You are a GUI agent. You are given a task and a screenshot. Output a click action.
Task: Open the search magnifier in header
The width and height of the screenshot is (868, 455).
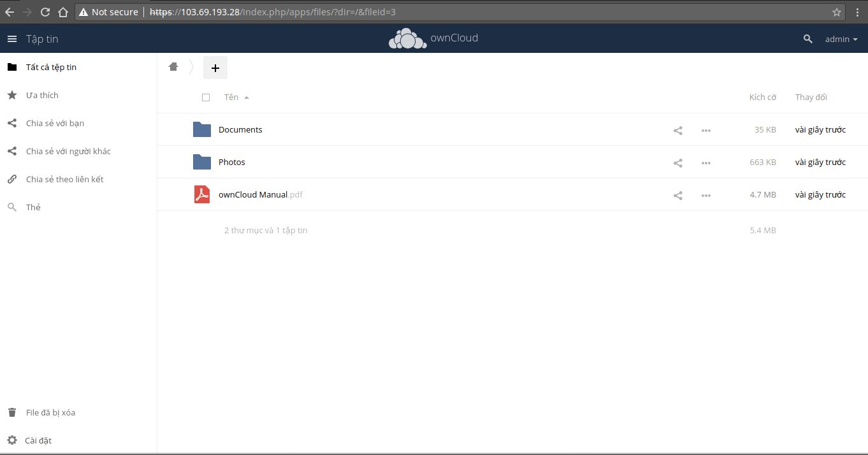point(808,39)
